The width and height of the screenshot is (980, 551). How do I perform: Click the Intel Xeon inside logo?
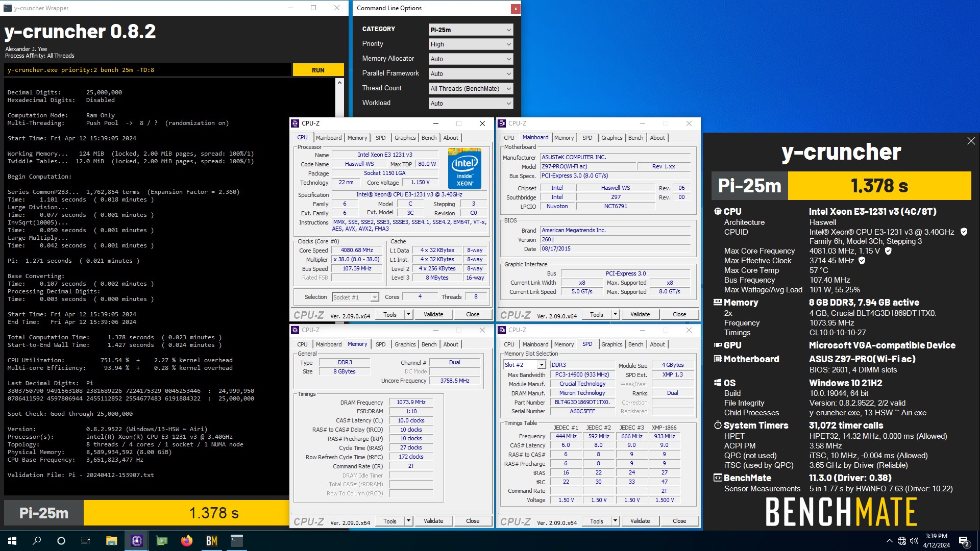464,168
